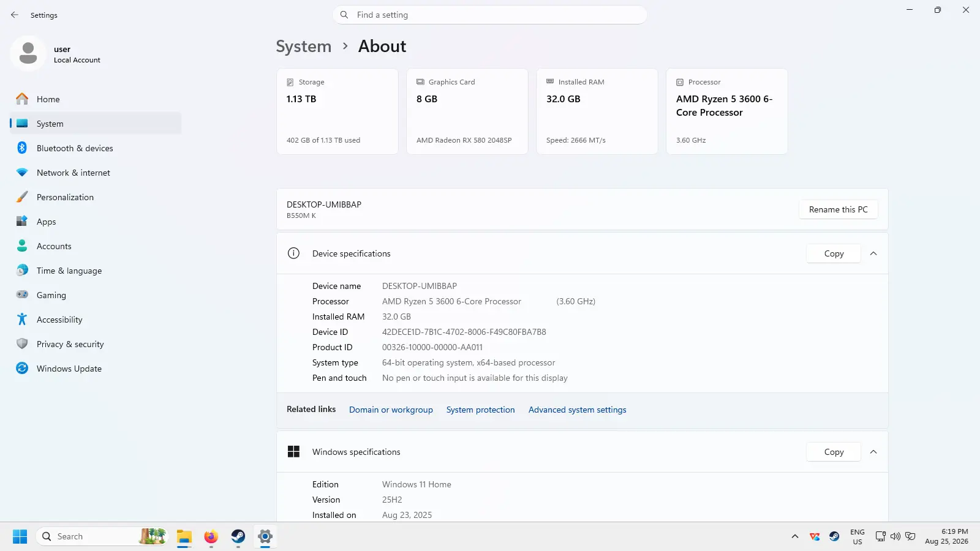Click the '(3.60 GHz)' processor speed text
Image resolution: width=980 pixels, height=551 pixels.
576,301
